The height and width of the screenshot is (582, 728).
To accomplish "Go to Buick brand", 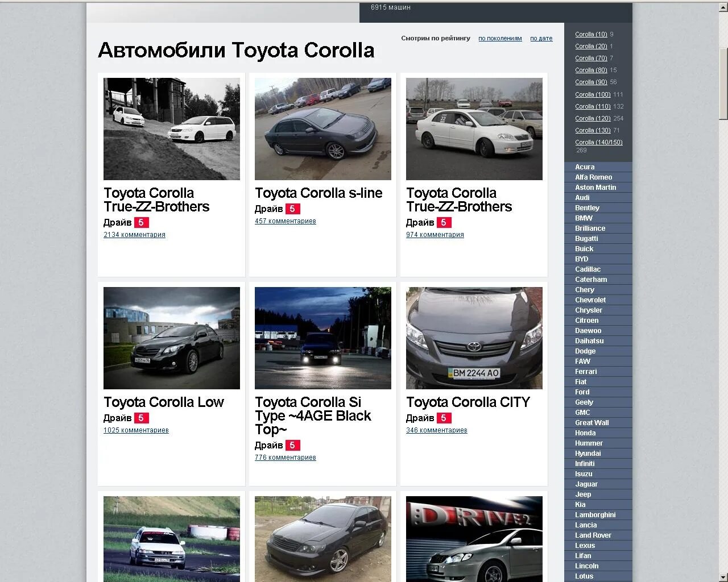I will pos(584,249).
